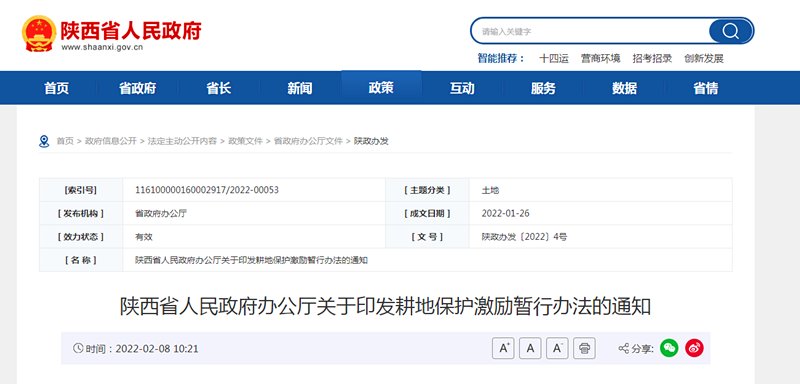Reset font size with middle A button

click(530, 348)
